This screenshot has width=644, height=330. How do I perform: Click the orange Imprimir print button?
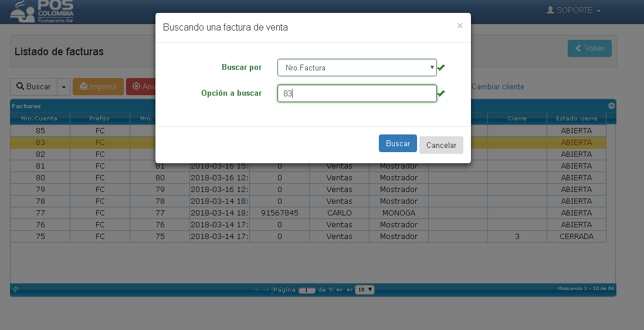coord(98,87)
